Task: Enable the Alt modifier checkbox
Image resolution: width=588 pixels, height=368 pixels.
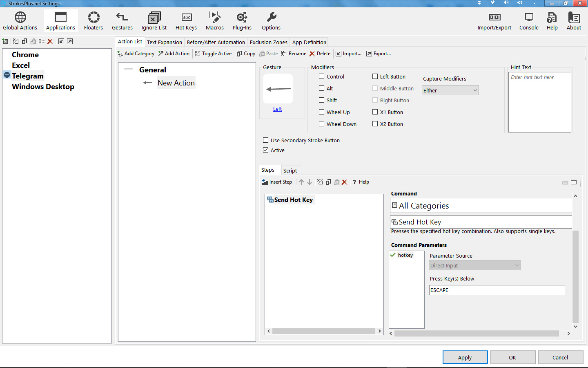Action: click(x=322, y=88)
